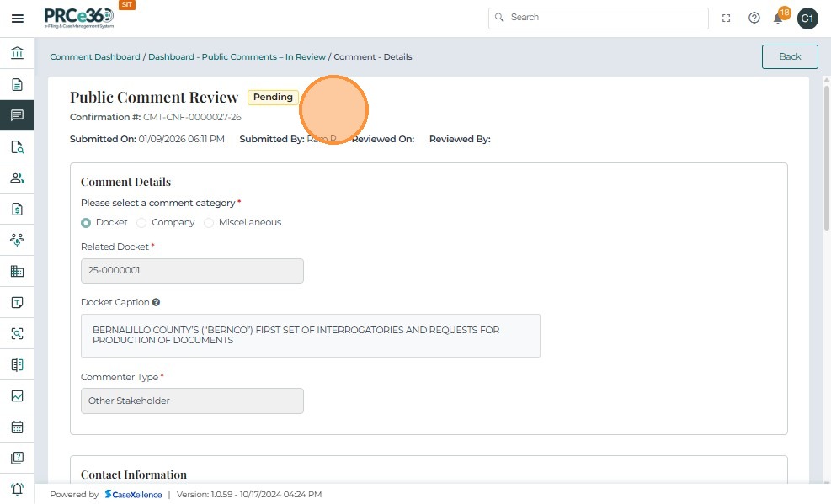Click the Commenter Type field
Image resolution: width=831 pixels, height=504 pixels.
pos(192,401)
